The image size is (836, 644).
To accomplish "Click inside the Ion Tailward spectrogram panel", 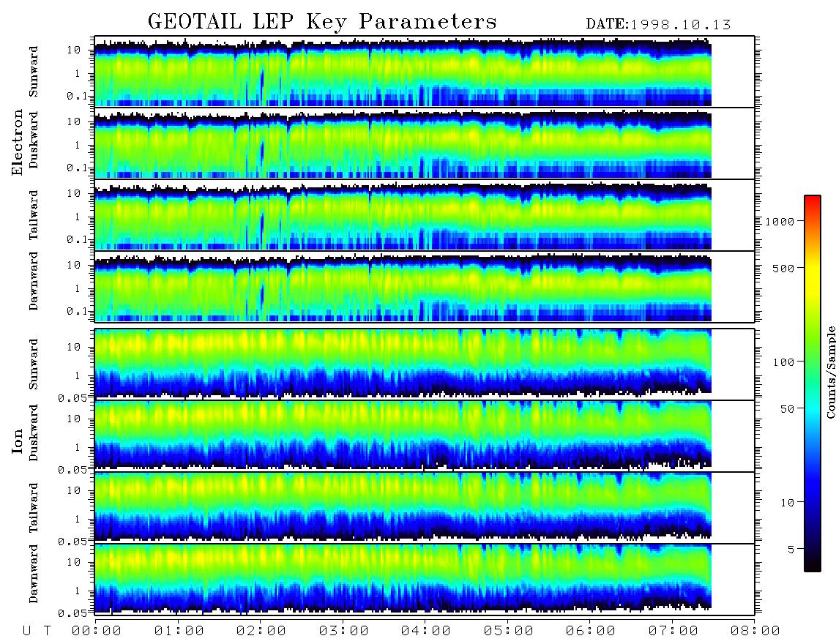I will point(425,508).
